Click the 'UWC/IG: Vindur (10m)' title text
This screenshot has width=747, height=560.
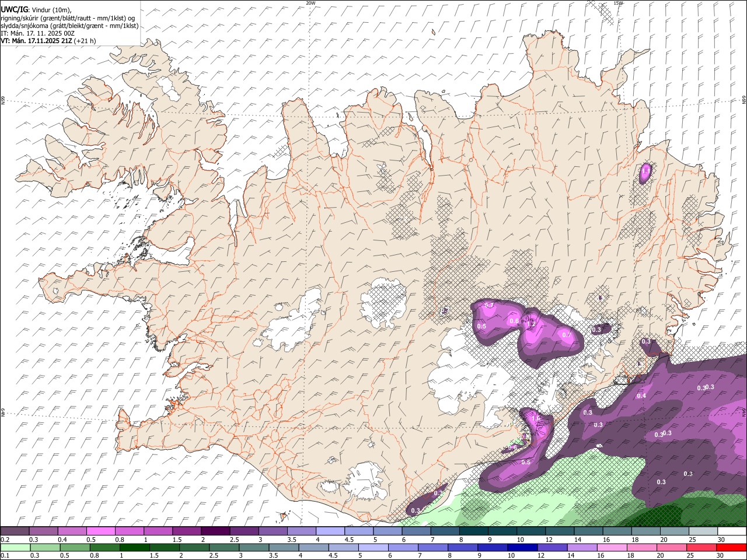coord(37,10)
